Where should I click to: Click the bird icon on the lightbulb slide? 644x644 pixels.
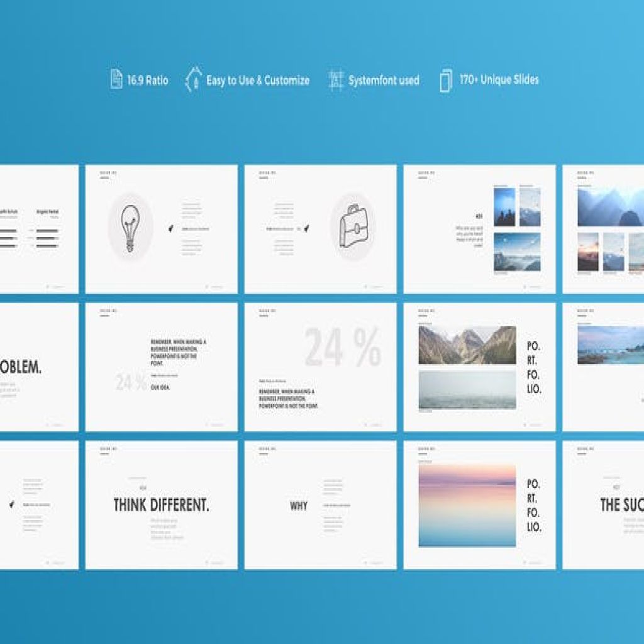click(171, 228)
